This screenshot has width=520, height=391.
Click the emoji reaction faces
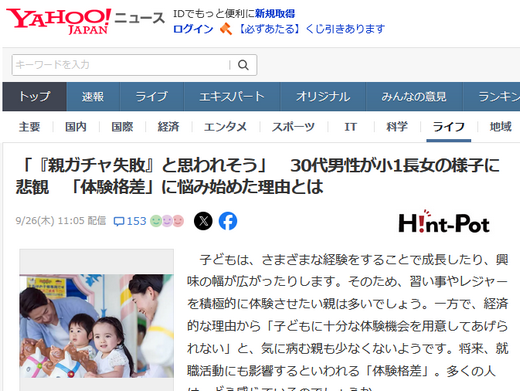click(x=167, y=221)
